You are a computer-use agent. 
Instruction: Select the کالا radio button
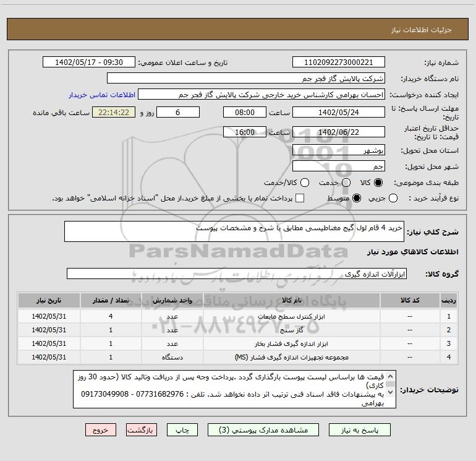pos(378,183)
